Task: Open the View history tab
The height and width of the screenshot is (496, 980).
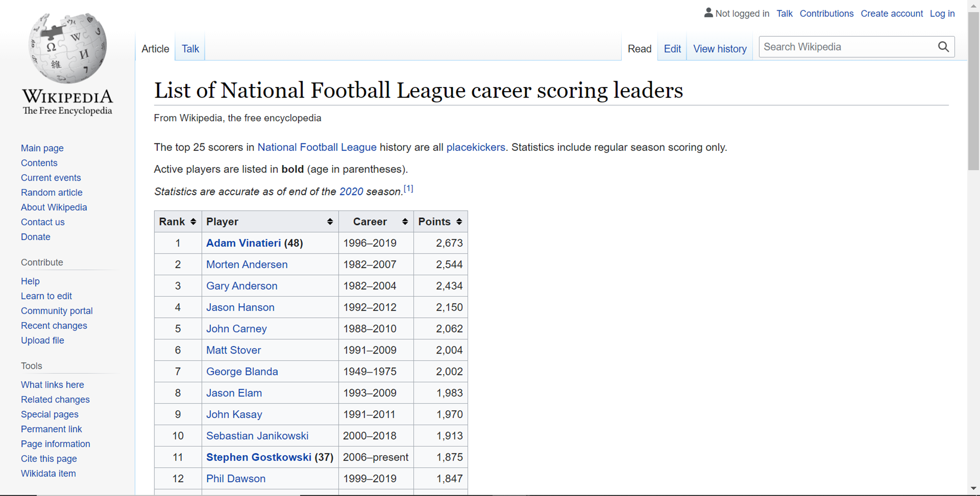Action: [x=720, y=49]
